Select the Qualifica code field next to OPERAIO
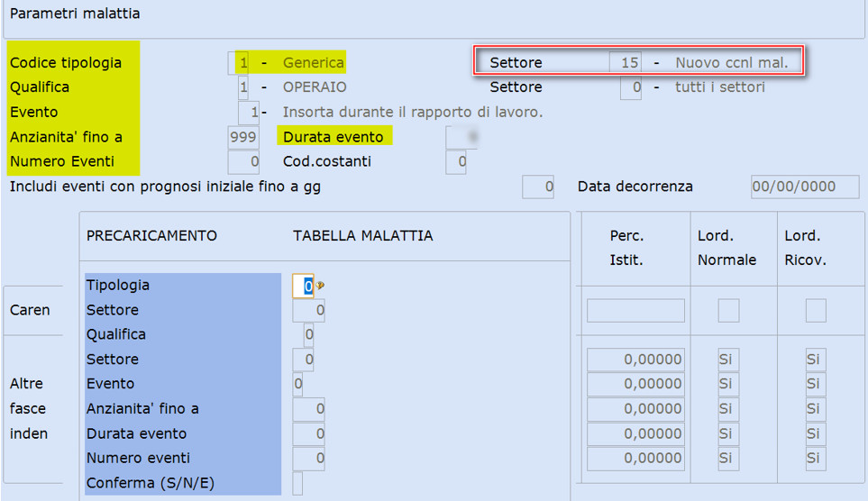This screenshot has height=501, width=868. [243, 87]
